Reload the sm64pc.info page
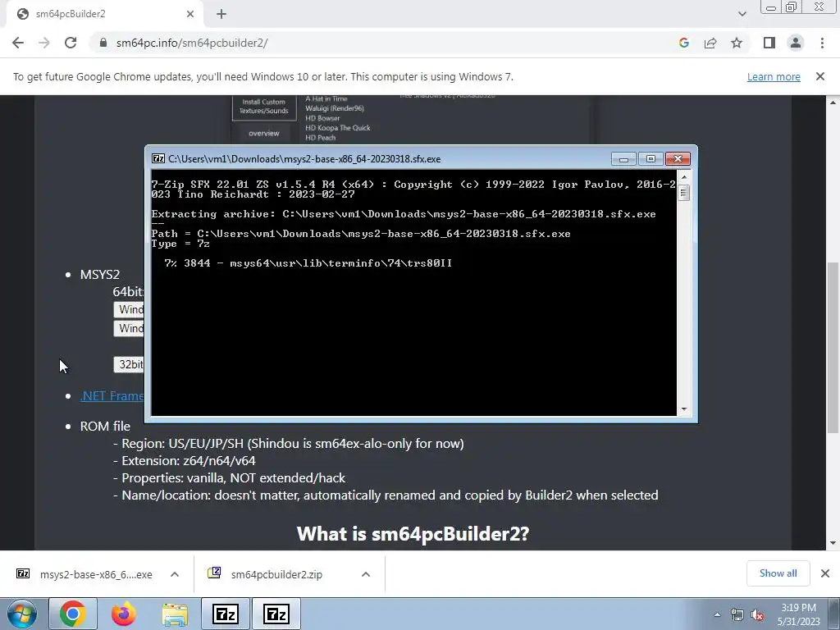The height and width of the screenshot is (630, 840). (x=71, y=43)
